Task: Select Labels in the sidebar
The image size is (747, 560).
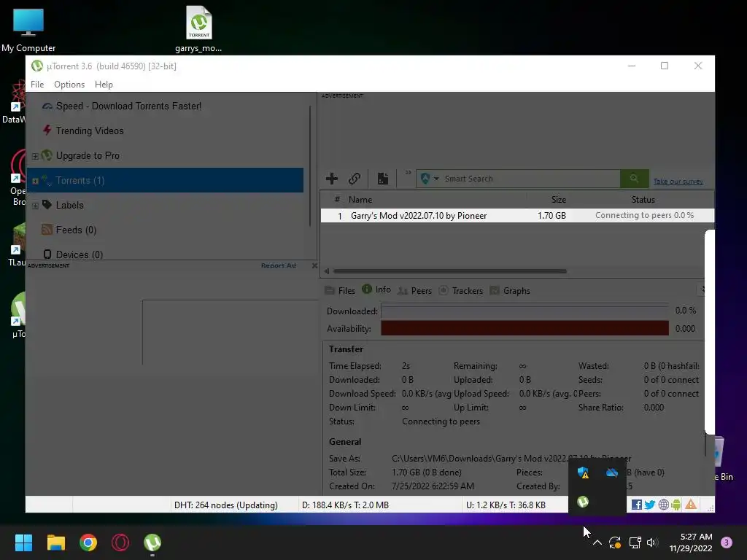Action: tap(69, 205)
